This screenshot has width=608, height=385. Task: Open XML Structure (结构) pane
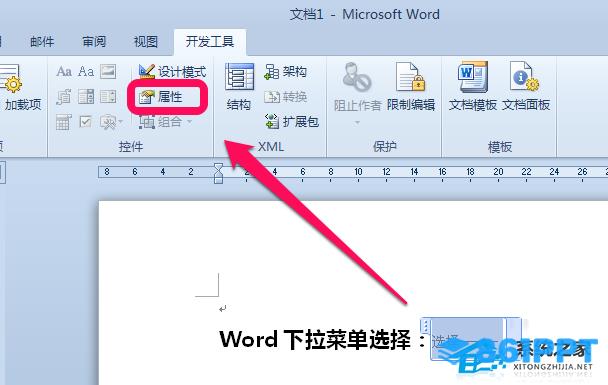click(239, 87)
